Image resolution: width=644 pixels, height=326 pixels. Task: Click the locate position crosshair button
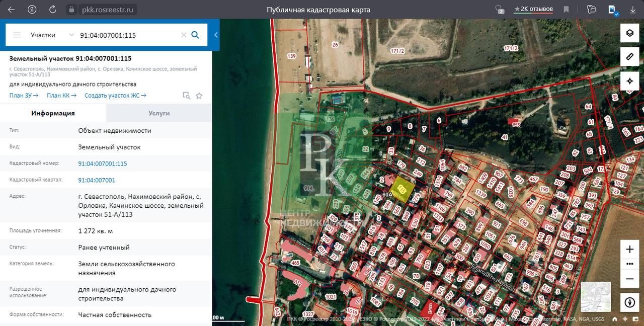coord(629,80)
